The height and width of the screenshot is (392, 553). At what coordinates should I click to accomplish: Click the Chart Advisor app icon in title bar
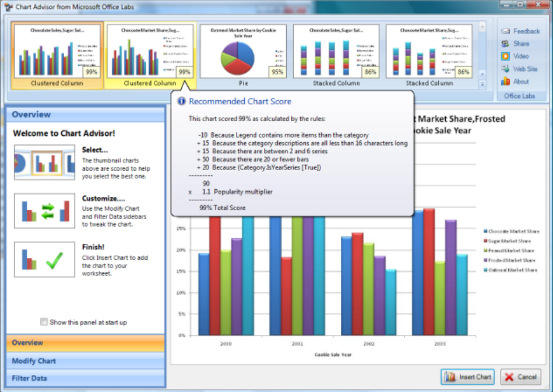tap(9, 6)
